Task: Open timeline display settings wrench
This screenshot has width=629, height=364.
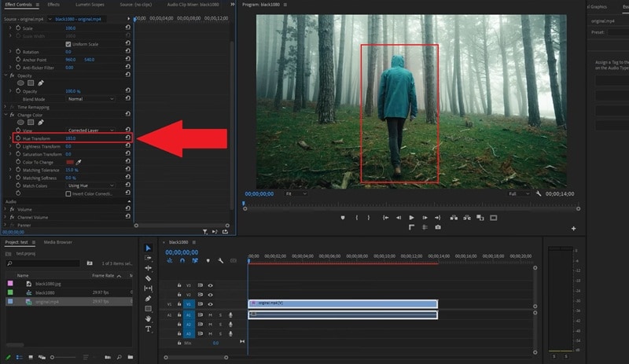Action: pos(221,260)
